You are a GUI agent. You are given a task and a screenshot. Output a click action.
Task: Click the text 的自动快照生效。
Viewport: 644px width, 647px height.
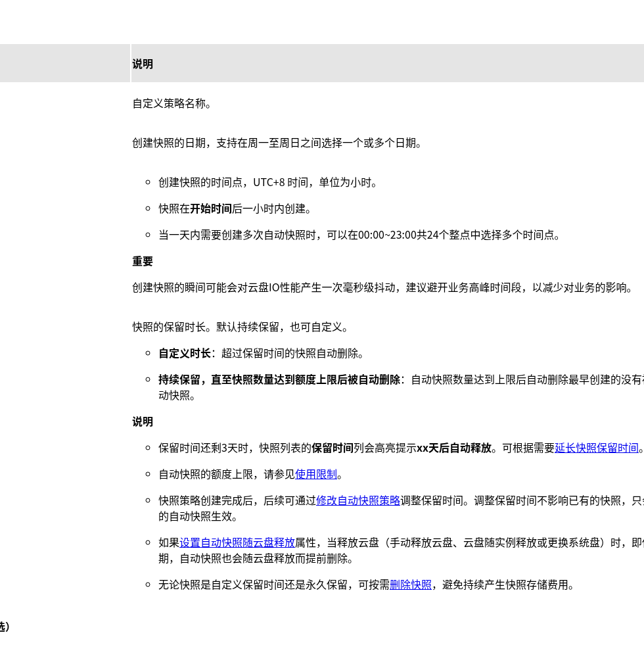click(x=198, y=516)
